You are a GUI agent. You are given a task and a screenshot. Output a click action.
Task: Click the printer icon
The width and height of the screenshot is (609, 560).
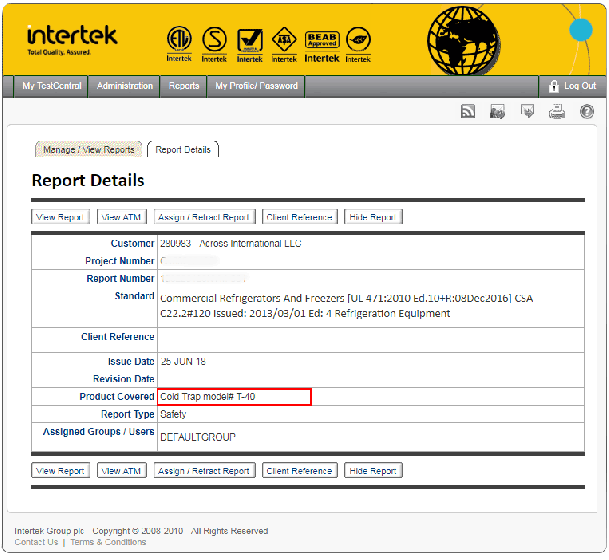pos(557,112)
